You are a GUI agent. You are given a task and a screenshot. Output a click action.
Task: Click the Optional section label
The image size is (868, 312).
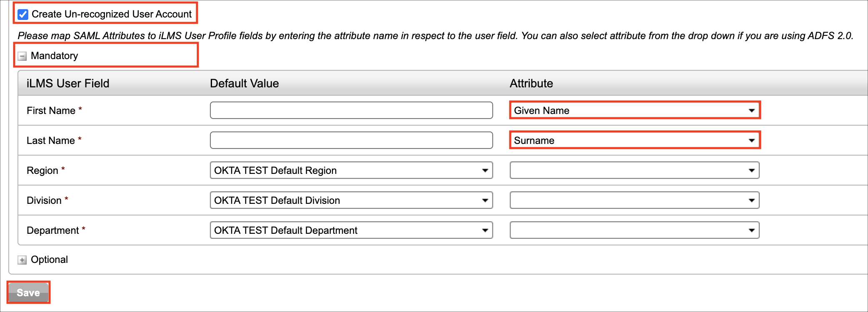[49, 260]
